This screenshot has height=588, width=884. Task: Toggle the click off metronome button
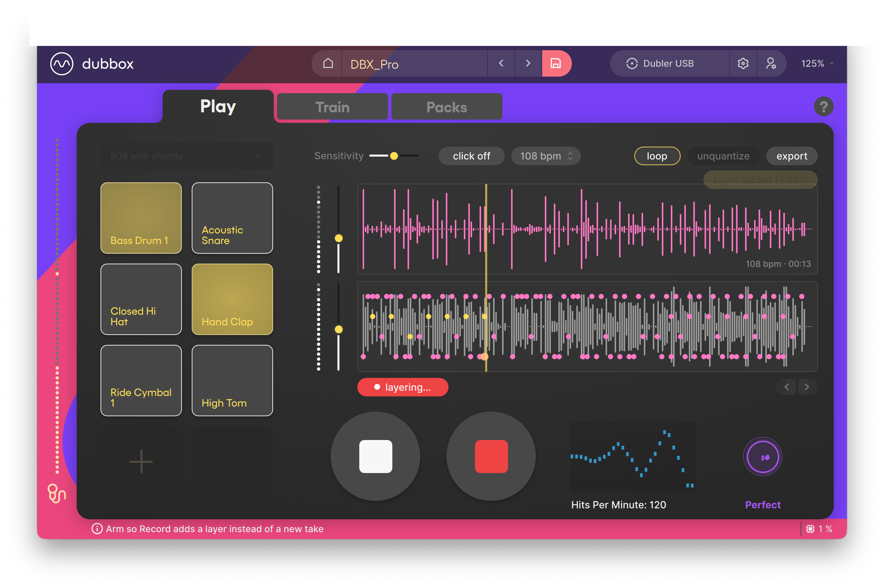(x=471, y=156)
